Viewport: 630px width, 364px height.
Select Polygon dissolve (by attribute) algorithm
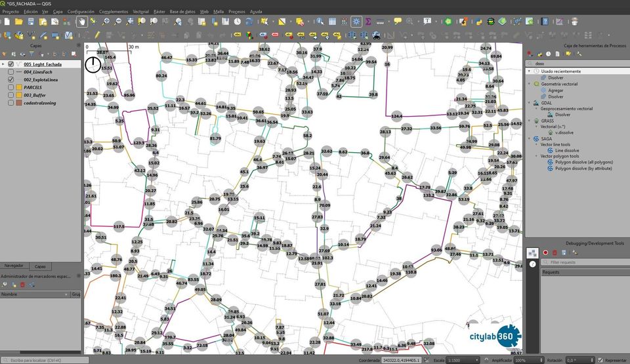(583, 169)
